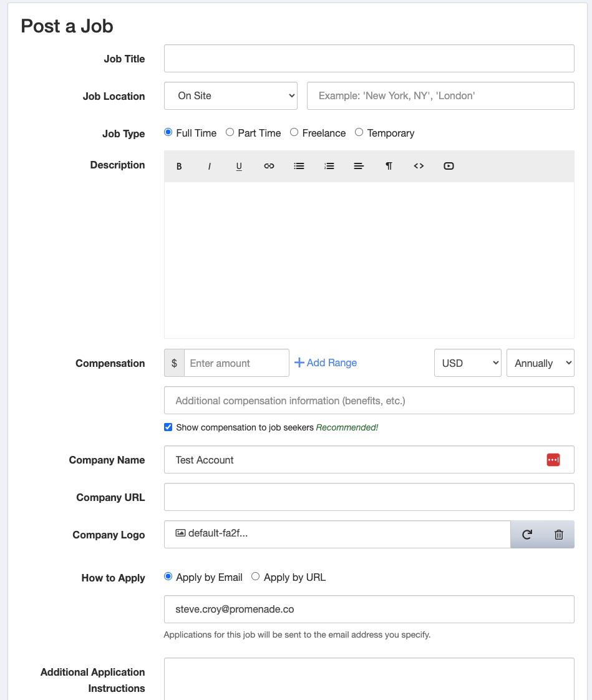The height and width of the screenshot is (700, 592).
Task: Click the application email address field
Action: [x=369, y=610]
